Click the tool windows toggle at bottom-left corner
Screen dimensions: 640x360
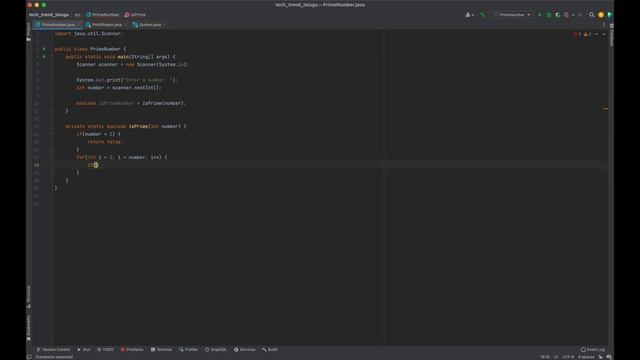pyautogui.click(x=29, y=357)
